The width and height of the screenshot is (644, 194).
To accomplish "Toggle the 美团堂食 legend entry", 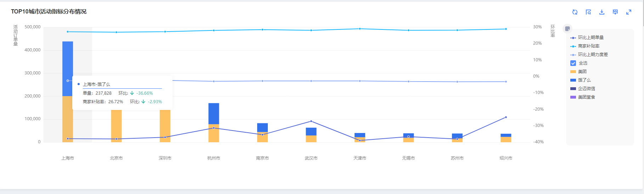I will (583, 97).
